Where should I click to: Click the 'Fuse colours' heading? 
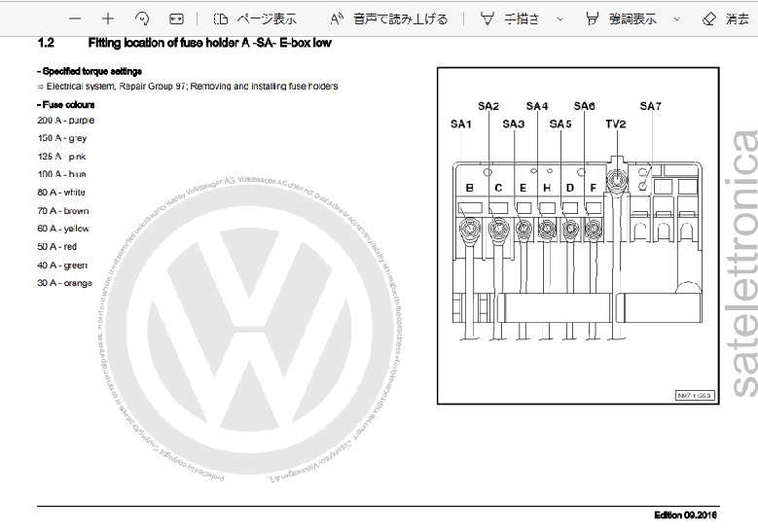point(66,105)
